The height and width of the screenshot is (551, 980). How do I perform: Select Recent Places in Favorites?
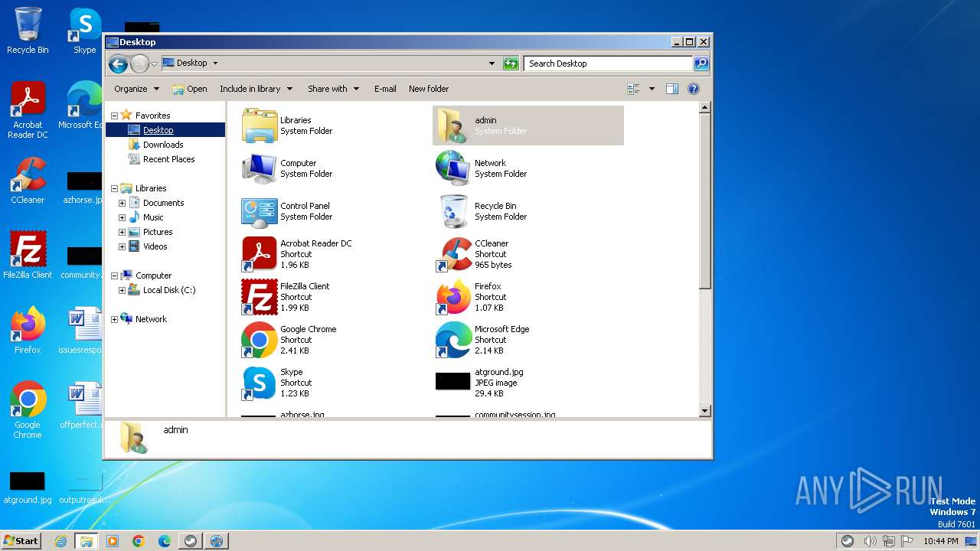168,159
